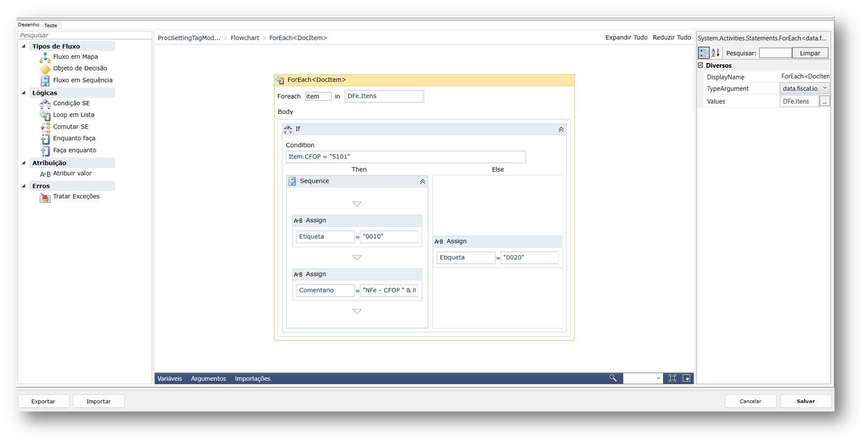Collapse the If activity
The image size is (868, 445).
561,129
